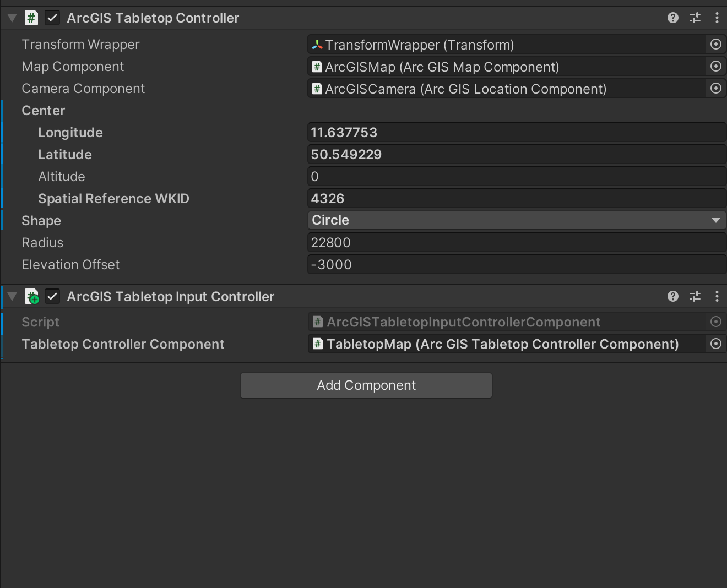This screenshot has height=588, width=727.
Task: Open the Shape dropdown set to Circle
Action: [517, 220]
